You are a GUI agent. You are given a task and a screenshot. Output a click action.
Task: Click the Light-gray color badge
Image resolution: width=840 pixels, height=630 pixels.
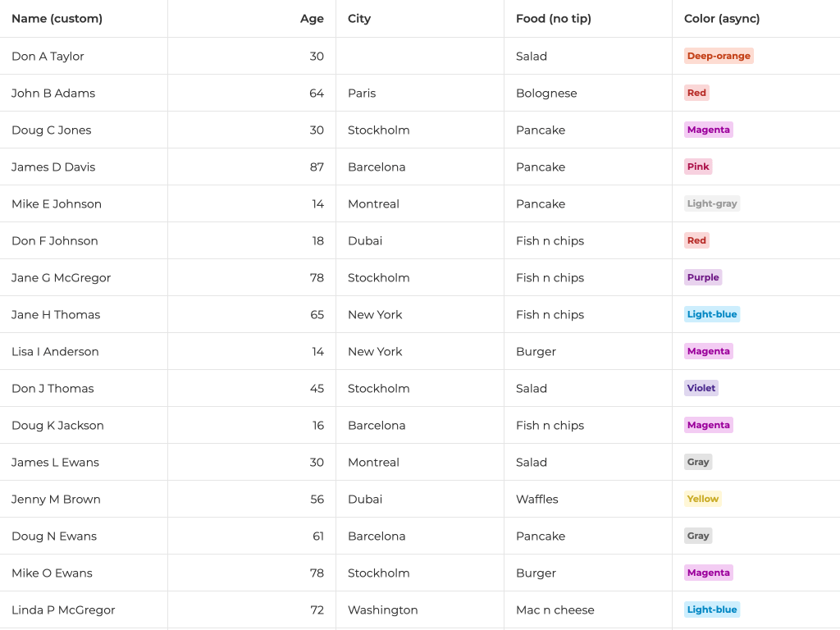tap(712, 203)
